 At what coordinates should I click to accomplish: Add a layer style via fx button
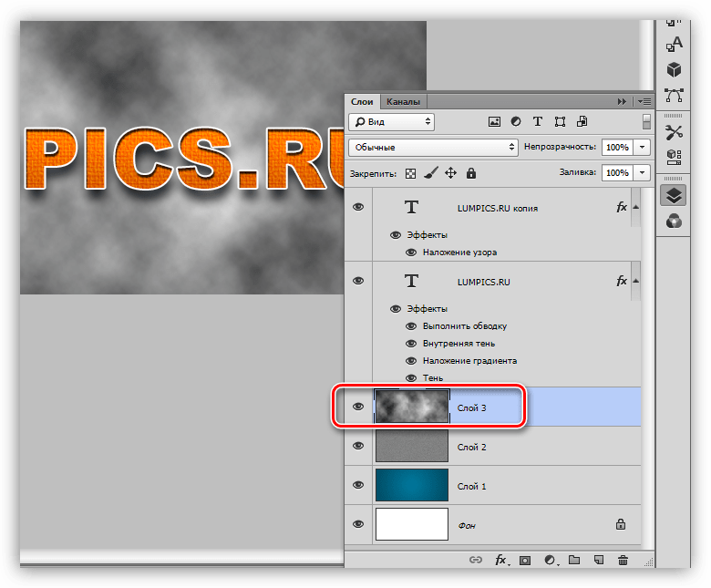pos(501,560)
